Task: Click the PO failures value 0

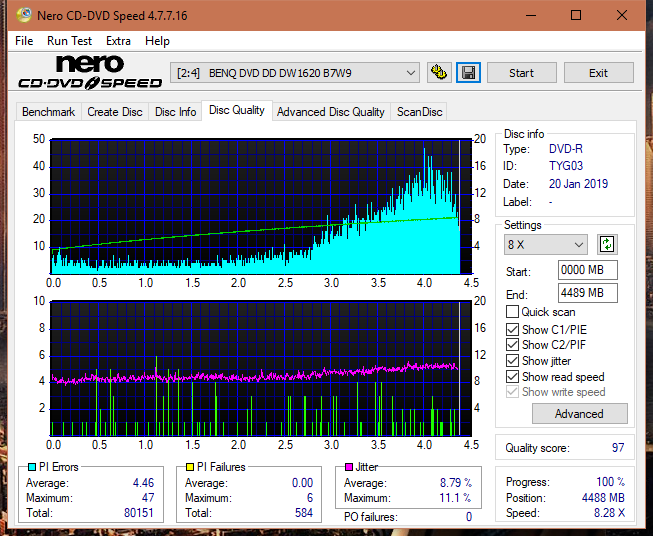Action: pyautogui.click(x=469, y=517)
